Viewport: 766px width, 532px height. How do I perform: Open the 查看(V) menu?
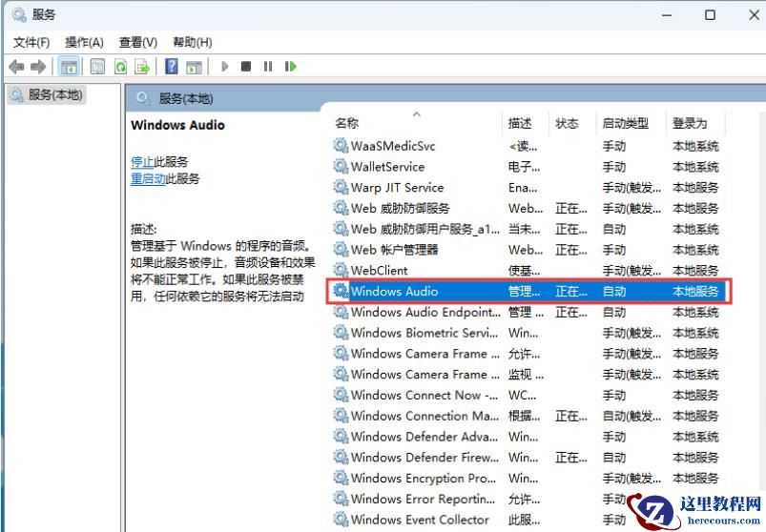click(138, 43)
